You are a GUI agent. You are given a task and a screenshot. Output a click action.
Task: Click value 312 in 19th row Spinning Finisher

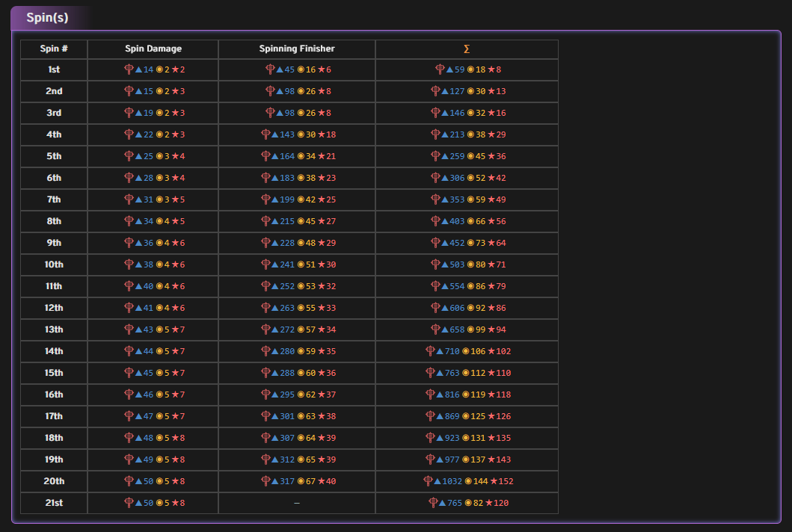[x=287, y=460]
